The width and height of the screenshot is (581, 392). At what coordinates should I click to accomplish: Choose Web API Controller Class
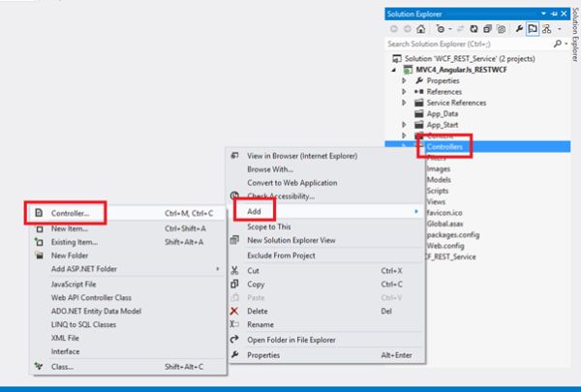click(x=91, y=297)
